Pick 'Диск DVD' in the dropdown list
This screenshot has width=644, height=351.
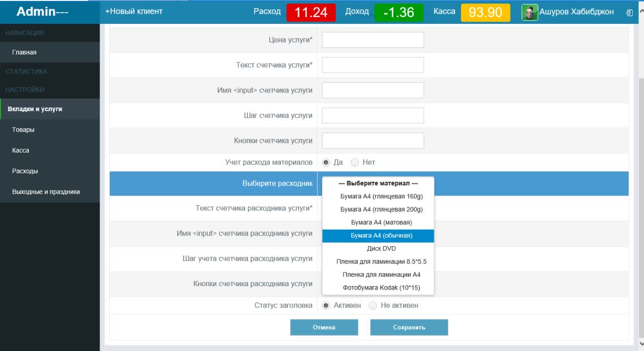point(378,249)
